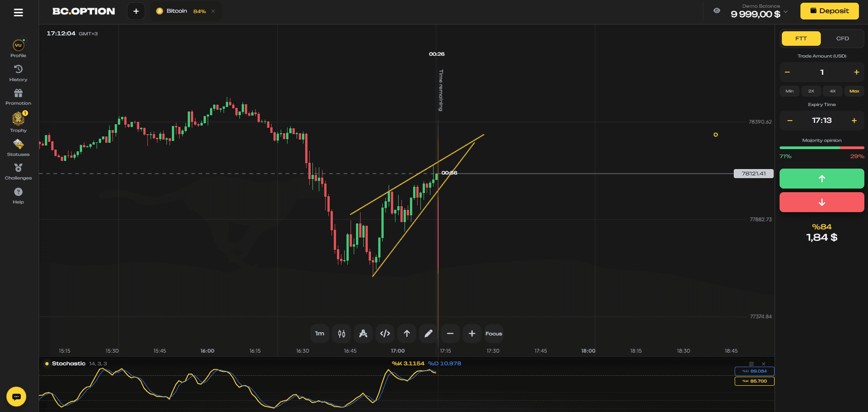
Task: Click the up arrow chart toolbar icon
Action: (x=407, y=334)
